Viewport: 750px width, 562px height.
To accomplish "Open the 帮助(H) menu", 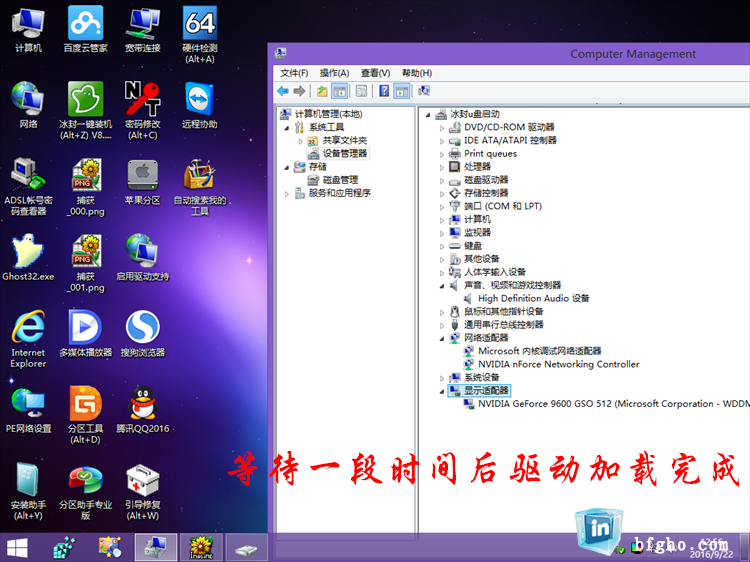I will [x=417, y=73].
